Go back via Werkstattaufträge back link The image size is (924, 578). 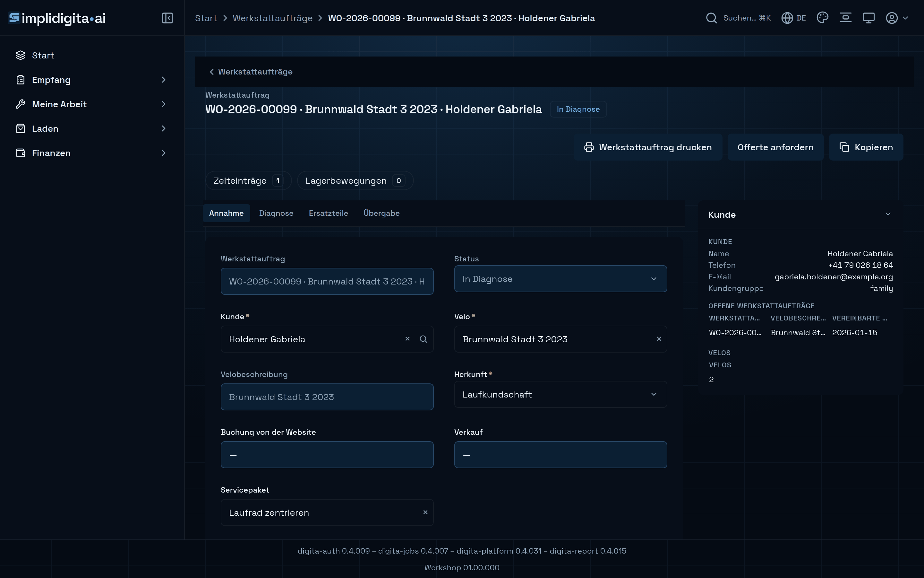click(x=251, y=72)
